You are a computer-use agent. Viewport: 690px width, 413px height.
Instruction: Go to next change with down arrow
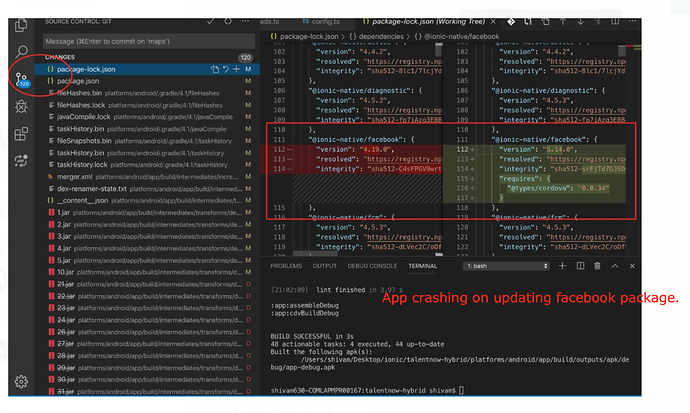pos(580,22)
